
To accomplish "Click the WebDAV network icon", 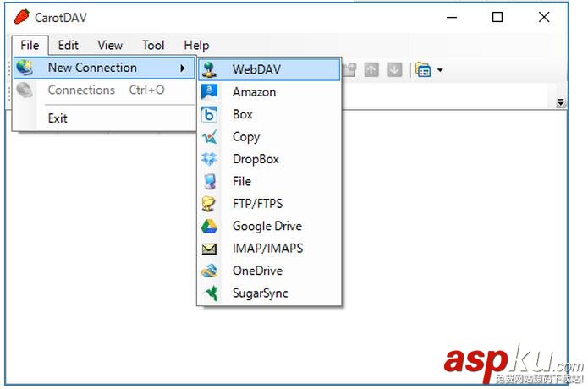I will (209, 69).
